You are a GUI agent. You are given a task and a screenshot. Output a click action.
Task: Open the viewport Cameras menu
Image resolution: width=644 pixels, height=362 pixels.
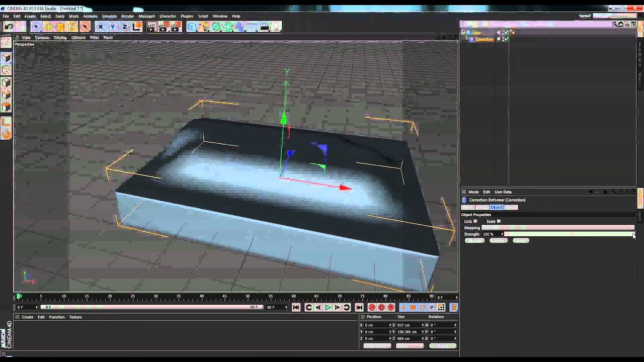tap(42, 38)
